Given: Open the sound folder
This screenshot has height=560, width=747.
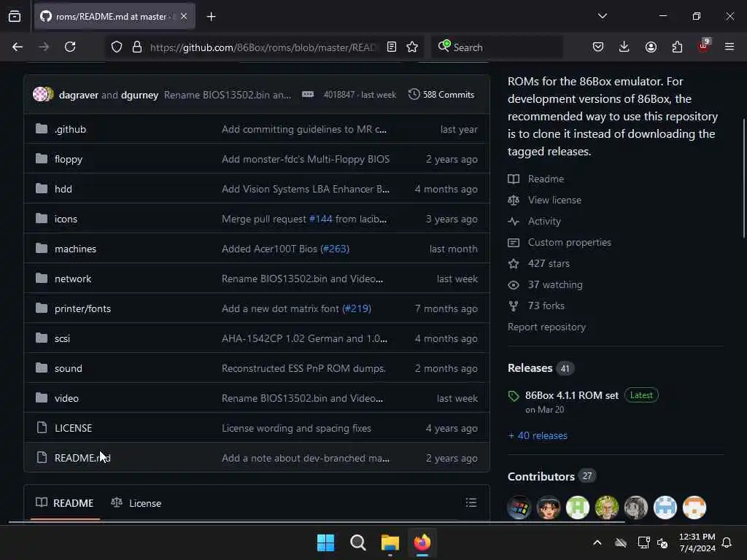Looking at the screenshot, I should click(68, 368).
